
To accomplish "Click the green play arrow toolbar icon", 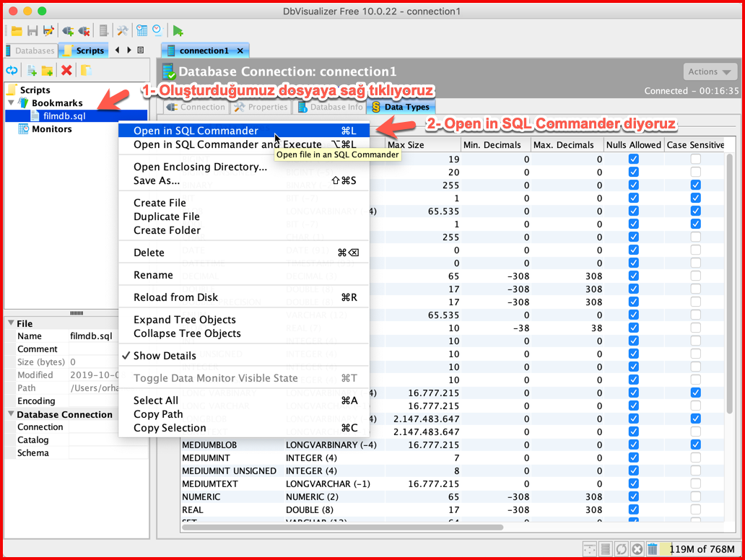I will point(178,31).
